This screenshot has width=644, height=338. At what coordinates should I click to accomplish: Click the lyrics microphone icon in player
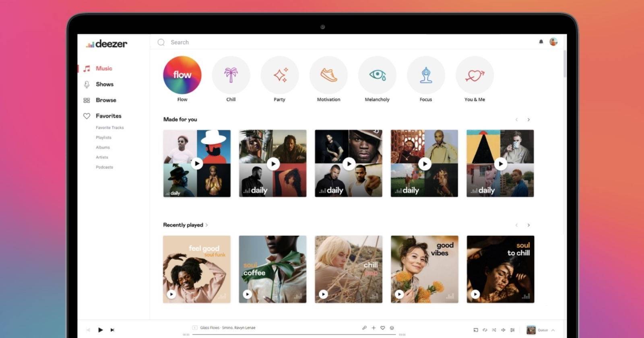pyautogui.click(x=364, y=328)
